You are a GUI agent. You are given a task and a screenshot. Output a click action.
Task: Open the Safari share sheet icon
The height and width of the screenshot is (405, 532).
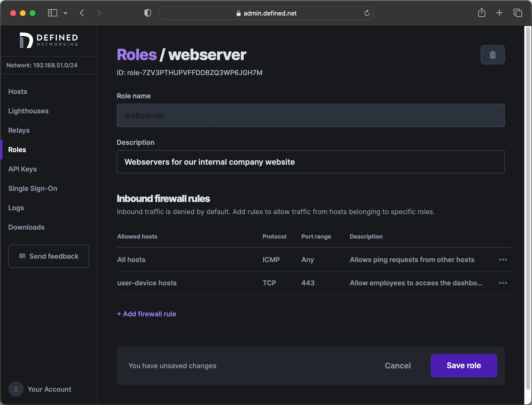coord(482,13)
